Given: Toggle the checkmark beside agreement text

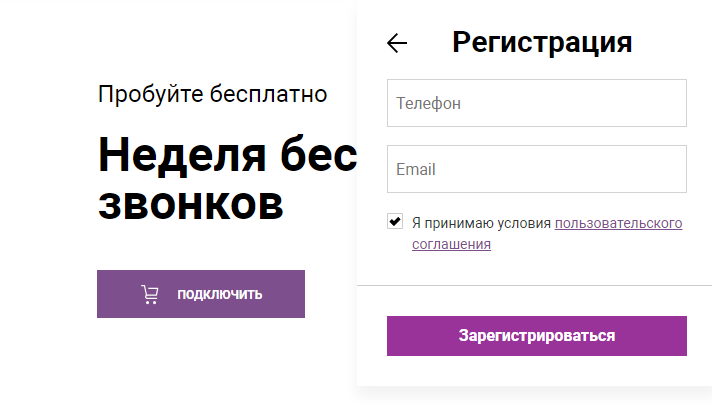Looking at the screenshot, I should pyautogui.click(x=395, y=222).
